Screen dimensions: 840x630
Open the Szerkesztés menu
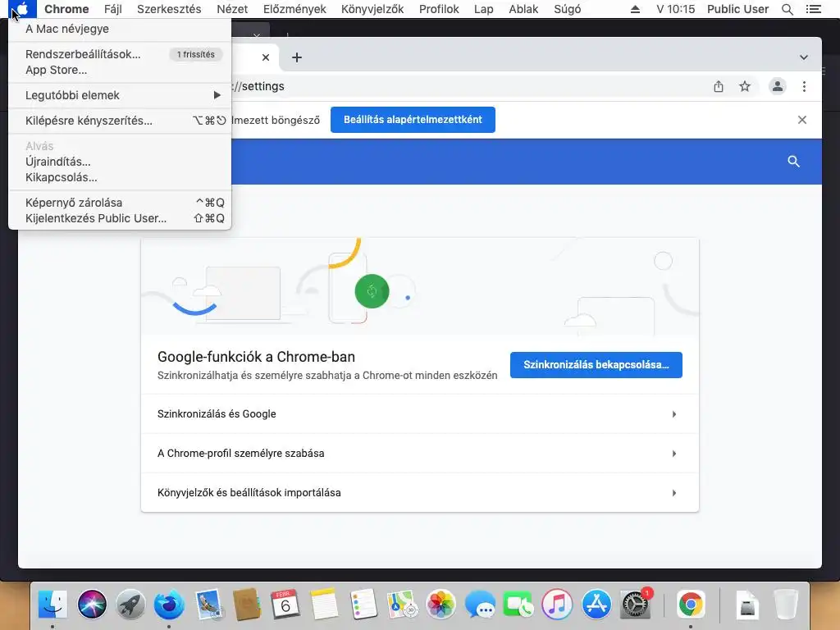tap(169, 9)
